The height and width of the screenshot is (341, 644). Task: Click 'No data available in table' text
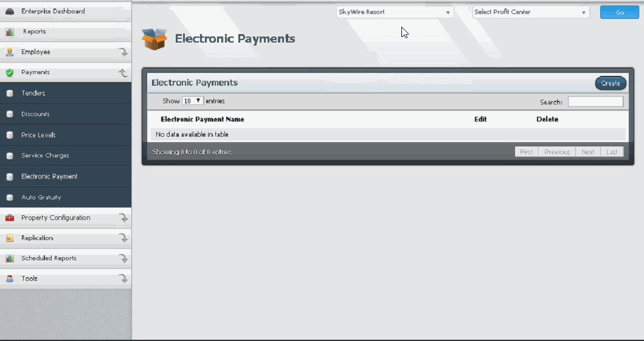[192, 134]
